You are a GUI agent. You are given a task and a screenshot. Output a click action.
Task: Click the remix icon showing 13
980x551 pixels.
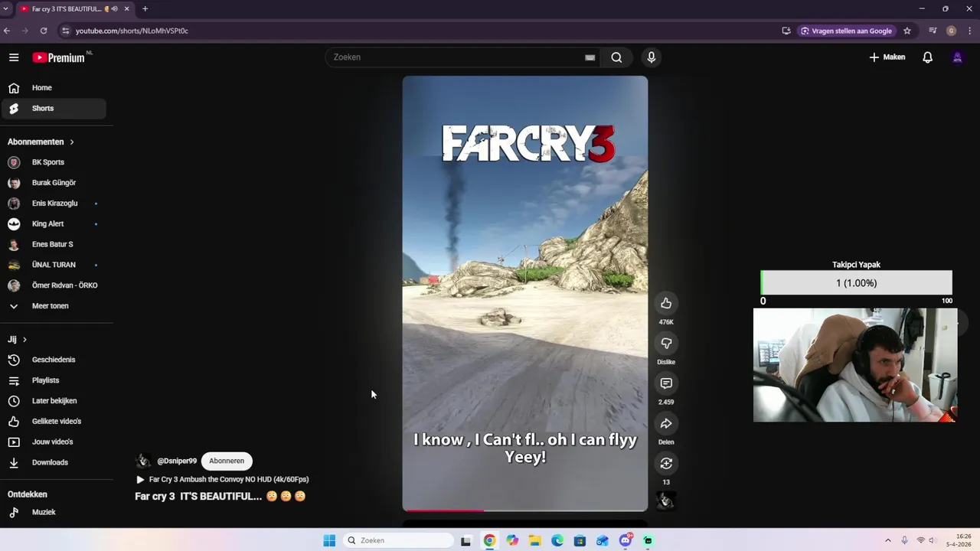coord(666,463)
